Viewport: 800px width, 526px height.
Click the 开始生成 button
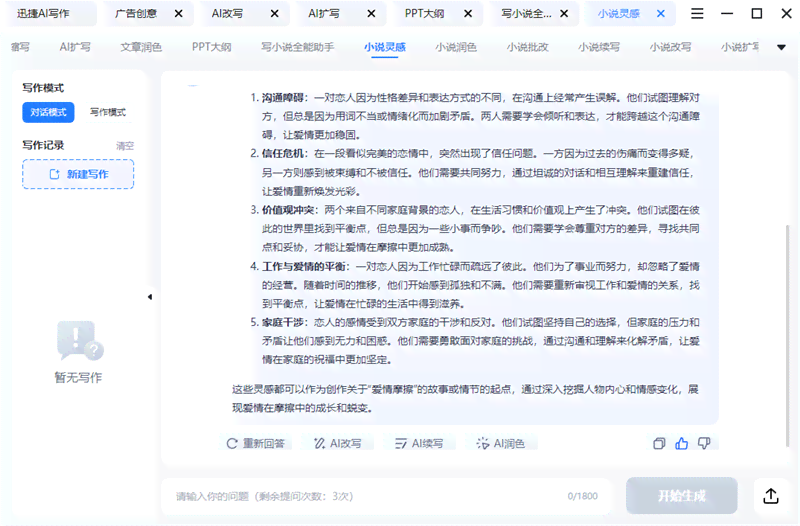coord(682,496)
